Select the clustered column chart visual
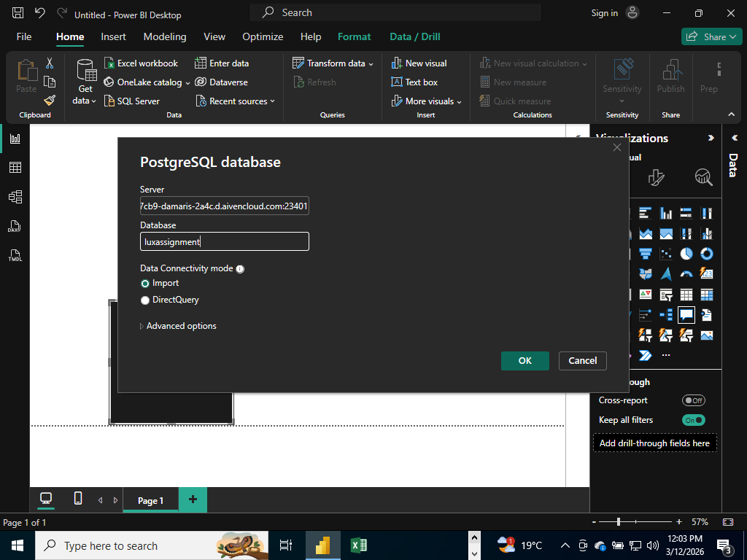 click(666, 213)
